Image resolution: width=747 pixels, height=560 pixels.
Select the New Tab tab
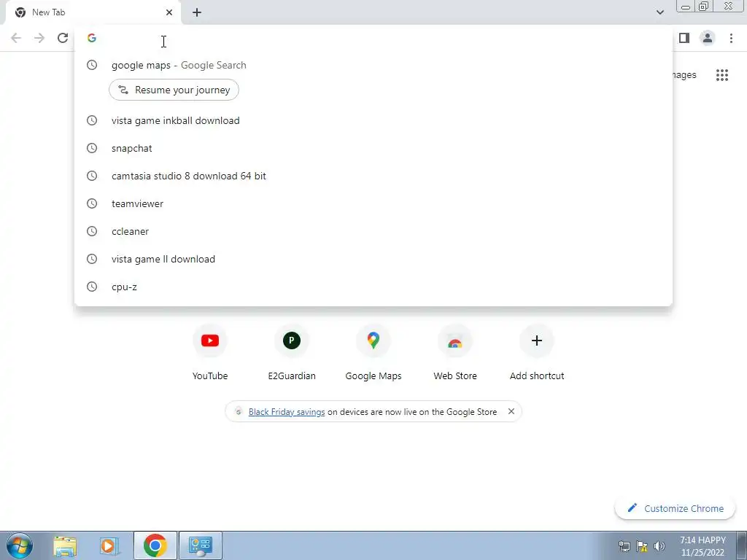tap(93, 12)
